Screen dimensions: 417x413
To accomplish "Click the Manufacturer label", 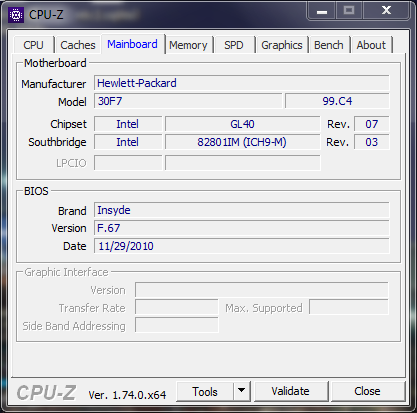I will (54, 84).
